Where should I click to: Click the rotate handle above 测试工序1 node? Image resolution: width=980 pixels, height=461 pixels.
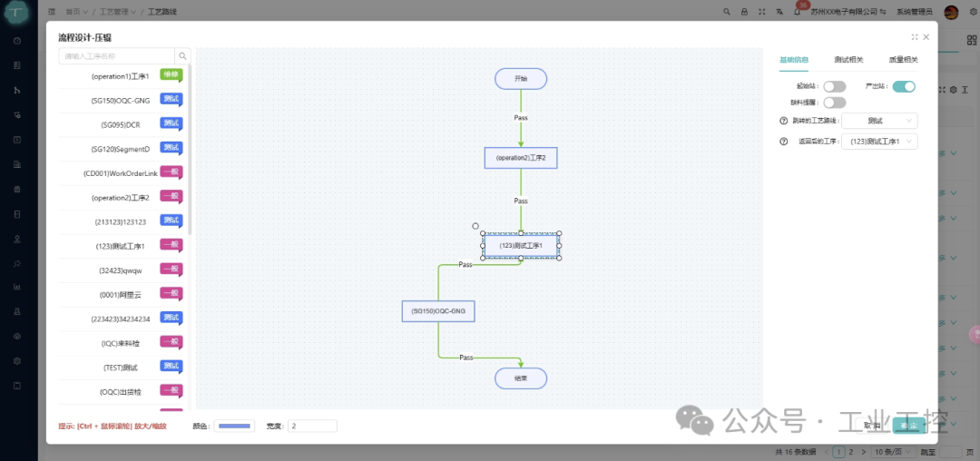tap(475, 226)
